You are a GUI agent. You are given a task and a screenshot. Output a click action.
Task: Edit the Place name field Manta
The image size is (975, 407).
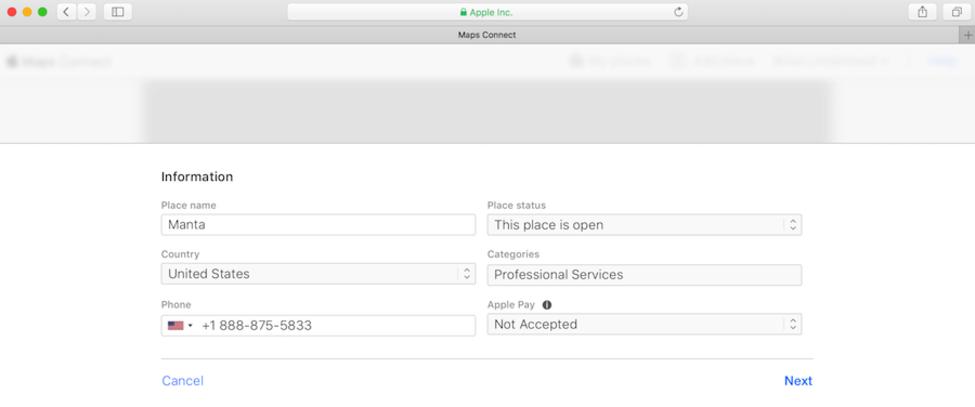pyautogui.click(x=318, y=225)
